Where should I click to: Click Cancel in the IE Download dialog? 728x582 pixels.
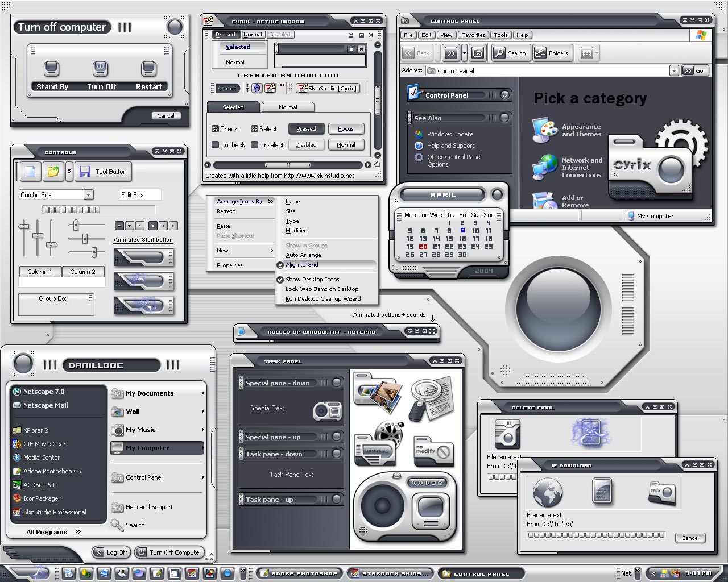coord(690,538)
